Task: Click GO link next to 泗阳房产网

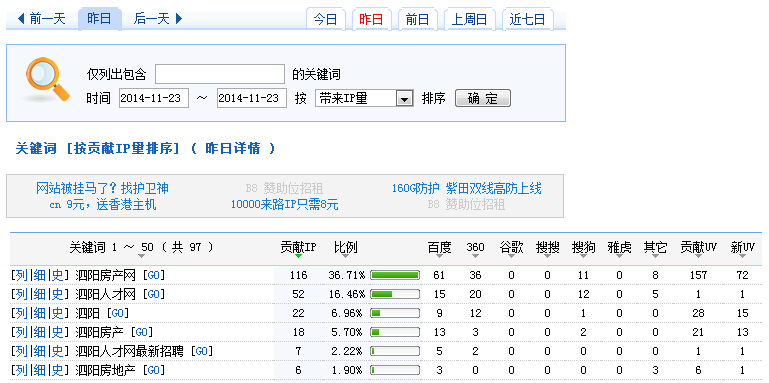Action: [x=154, y=275]
